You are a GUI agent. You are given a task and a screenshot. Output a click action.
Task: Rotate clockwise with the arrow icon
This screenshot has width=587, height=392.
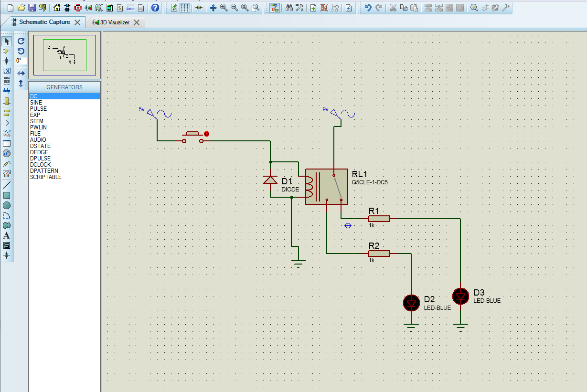point(21,41)
